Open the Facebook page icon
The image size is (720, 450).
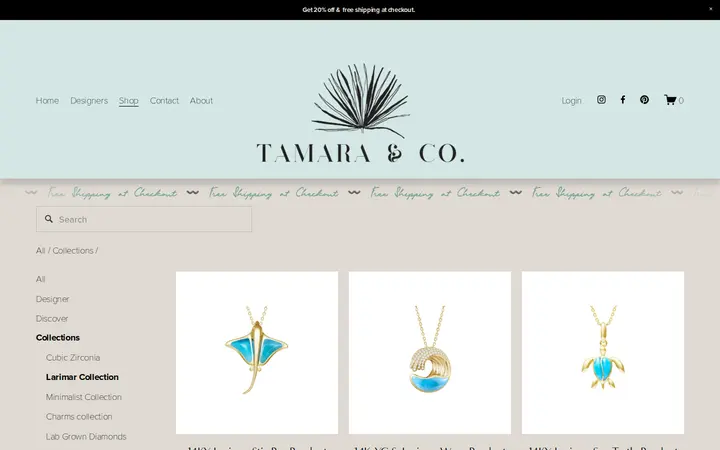click(x=623, y=100)
